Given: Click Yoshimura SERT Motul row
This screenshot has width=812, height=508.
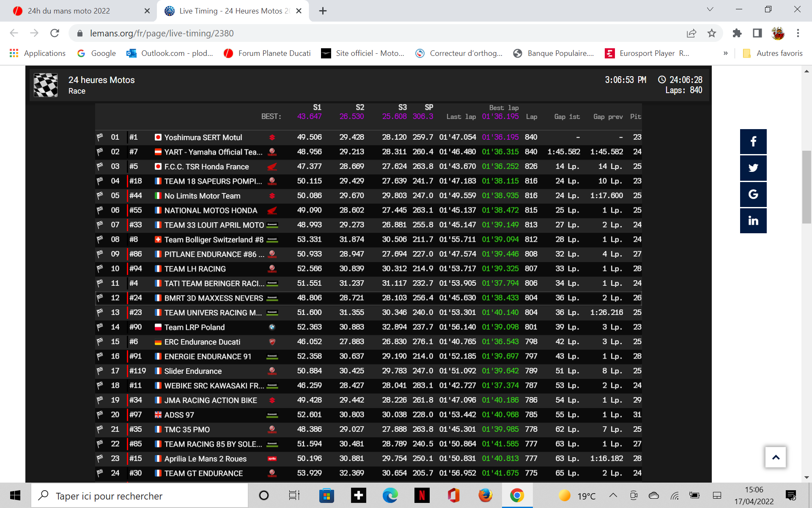Looking at the screenshot, I should click(368, 137).
